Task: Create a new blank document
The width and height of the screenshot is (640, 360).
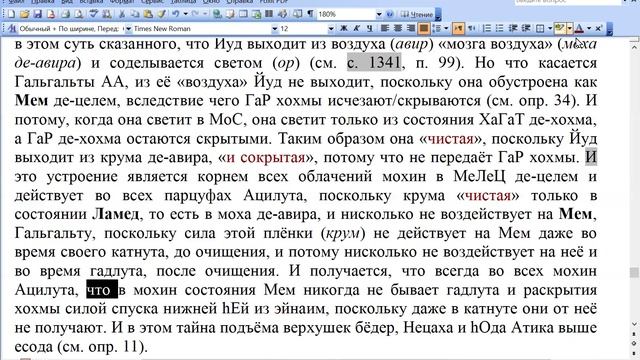Action: point(11,14)
